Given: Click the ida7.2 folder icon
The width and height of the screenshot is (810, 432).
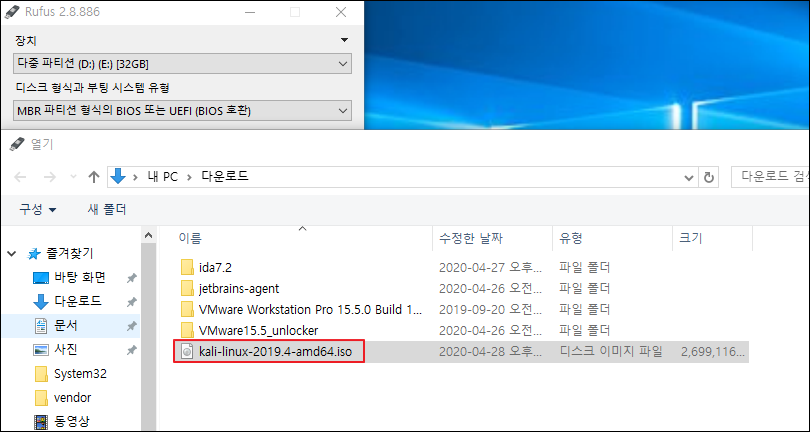Looking at the screenshot, I should (188, 268).
